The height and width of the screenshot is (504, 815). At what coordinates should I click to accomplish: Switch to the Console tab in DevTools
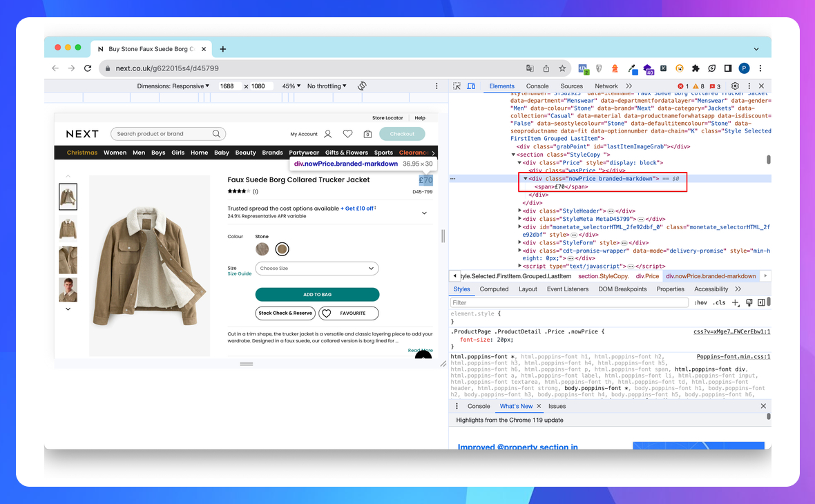click(537, 86)
